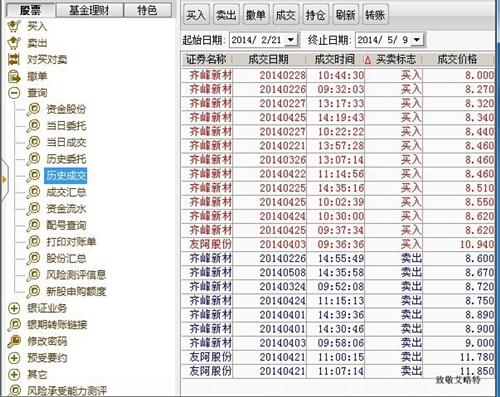Image resolution: width=500 pixels, height=397 pixels.
Task: Click the left panel collapse arrow handle
Action: [x=4, y=180]
